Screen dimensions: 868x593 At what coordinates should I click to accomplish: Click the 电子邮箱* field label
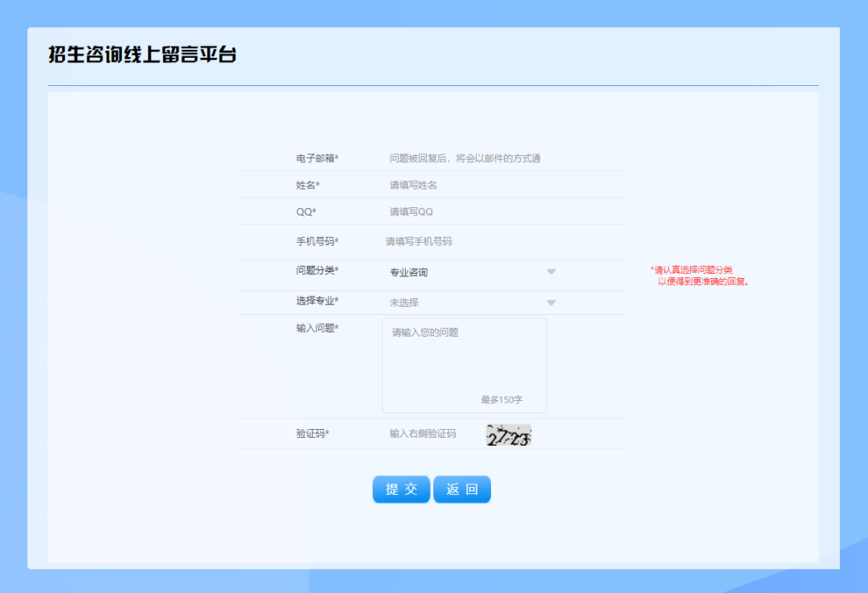point(317,158)
